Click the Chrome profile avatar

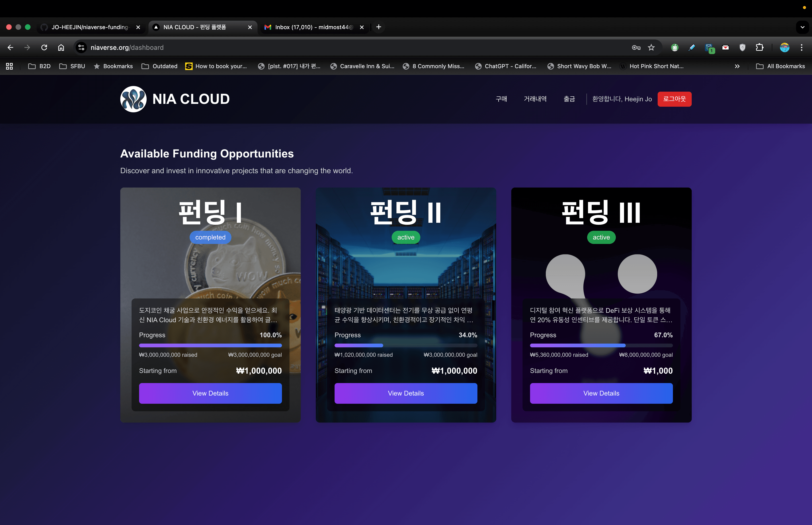[x=785, y=47]
